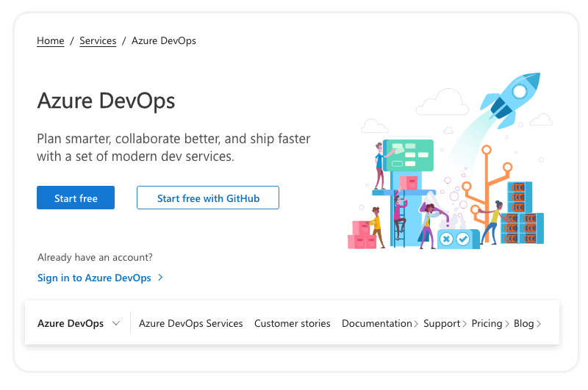Click the Azure DevOps page heading
588x390 pixels.
[106, 101]
